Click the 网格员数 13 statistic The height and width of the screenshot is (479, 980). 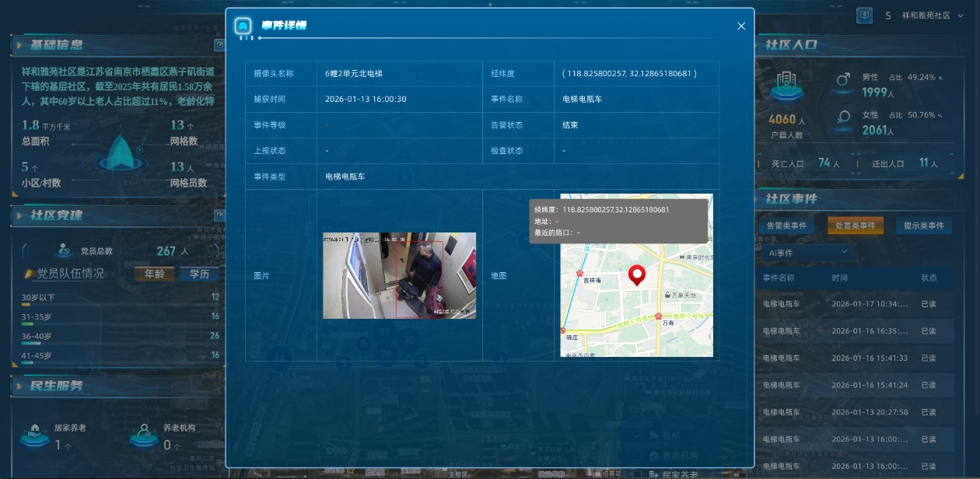189,175
